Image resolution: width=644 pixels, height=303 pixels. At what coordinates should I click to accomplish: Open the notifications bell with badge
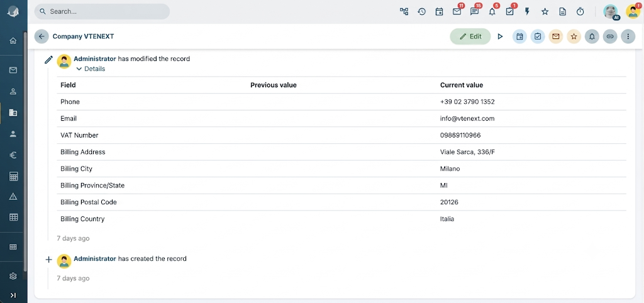[492, 11]
